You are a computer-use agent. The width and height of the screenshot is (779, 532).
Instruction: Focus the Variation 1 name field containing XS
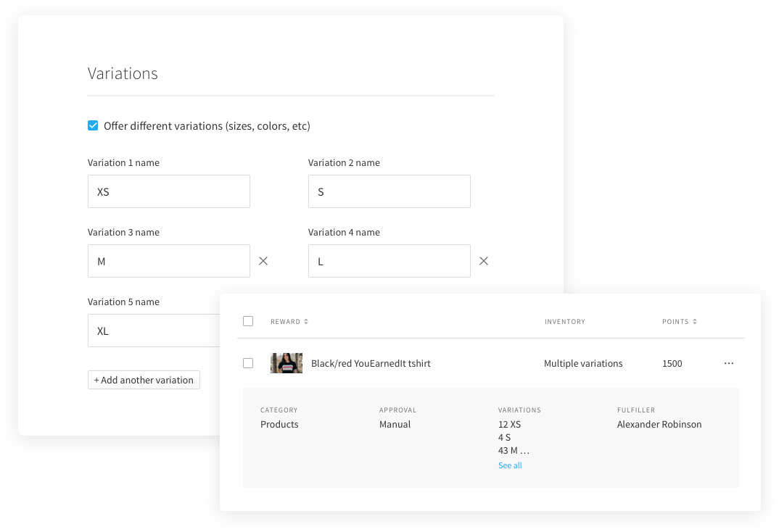[168, 191]
